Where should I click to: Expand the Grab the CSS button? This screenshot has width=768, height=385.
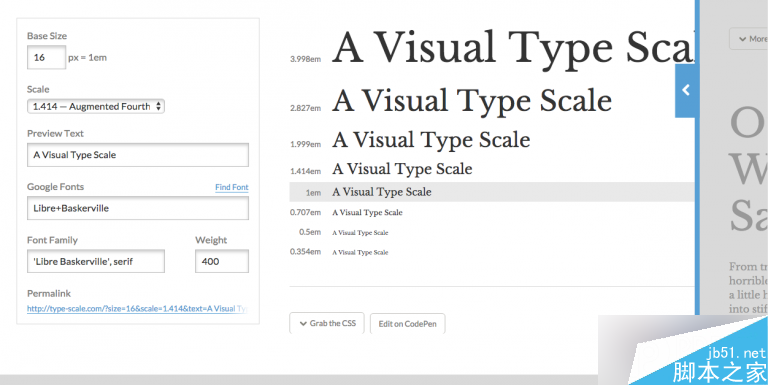[327, 323]
